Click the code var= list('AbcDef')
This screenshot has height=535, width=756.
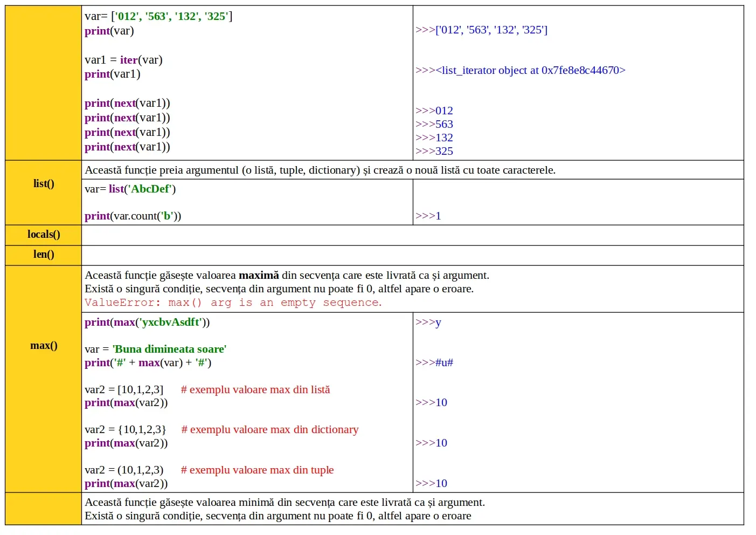click(x=130, y=189)
